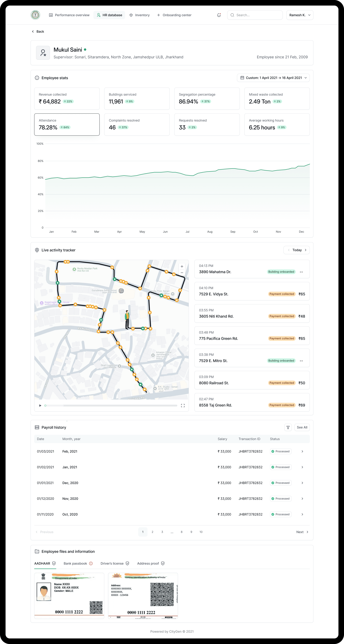The height and width of the screenshot is (644, 344).
Task: Click the map playback progress slider
Action: 111,405
